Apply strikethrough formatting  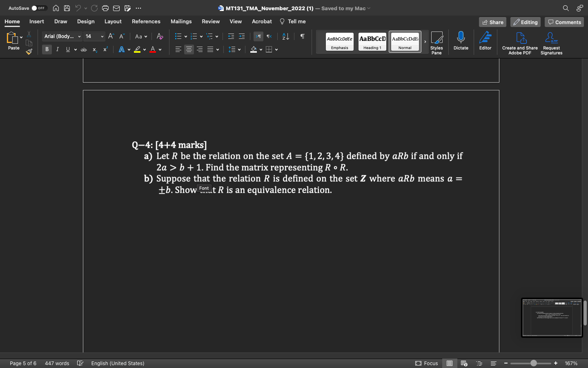pyautogui.click(x=84, y=49)
